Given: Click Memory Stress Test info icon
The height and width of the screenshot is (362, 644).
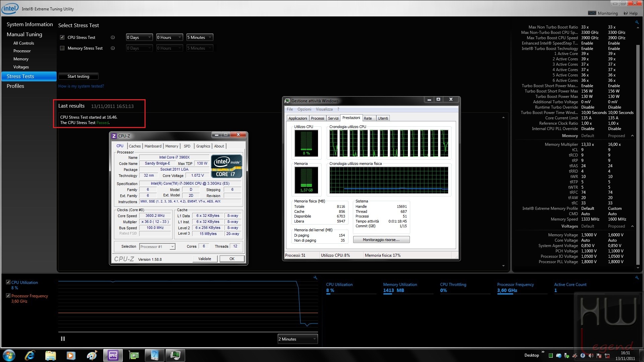Looking at the screenshot, I should point(113,48).
